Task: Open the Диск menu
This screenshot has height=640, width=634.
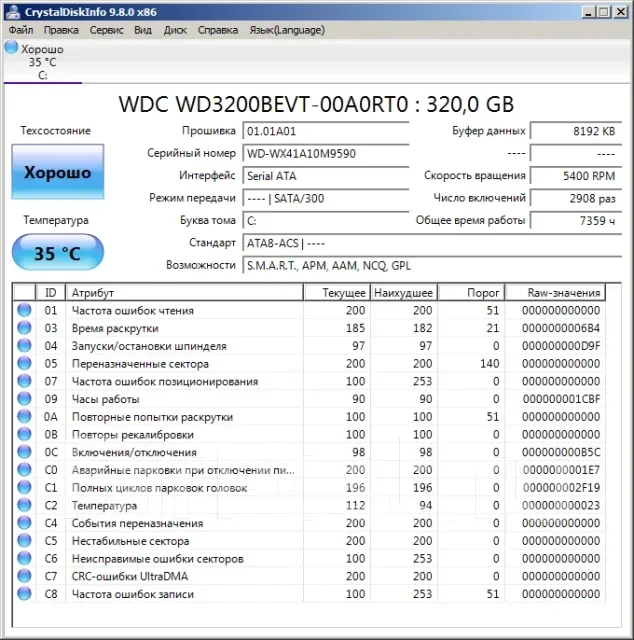Action: (175, 30)
